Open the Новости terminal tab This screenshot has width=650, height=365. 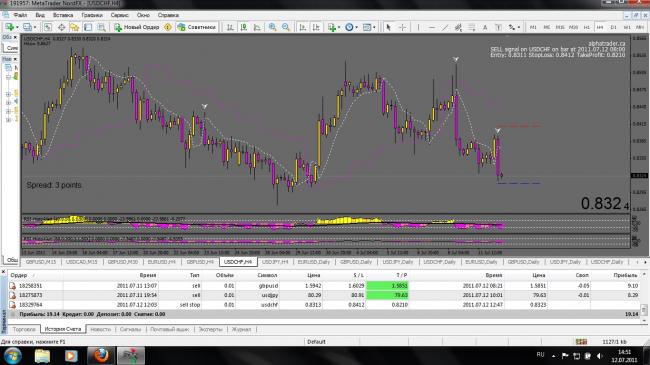point(100,329)
